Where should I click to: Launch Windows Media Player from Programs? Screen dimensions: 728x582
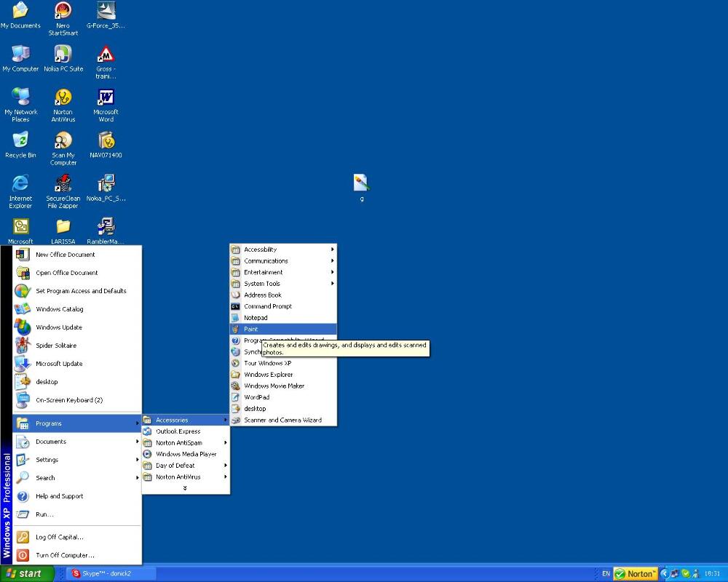[x=186, y=454]
